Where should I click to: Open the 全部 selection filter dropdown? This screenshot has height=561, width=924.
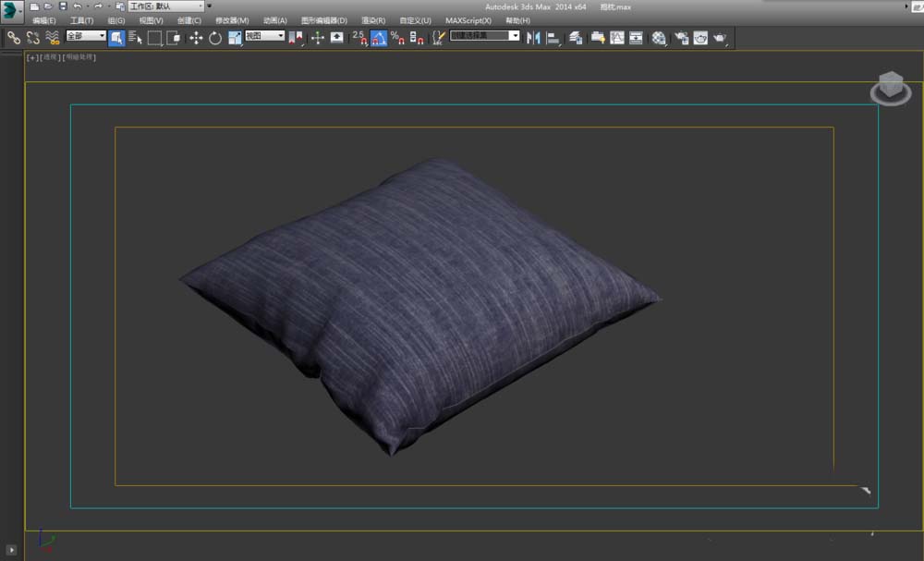tap(86, 36)
